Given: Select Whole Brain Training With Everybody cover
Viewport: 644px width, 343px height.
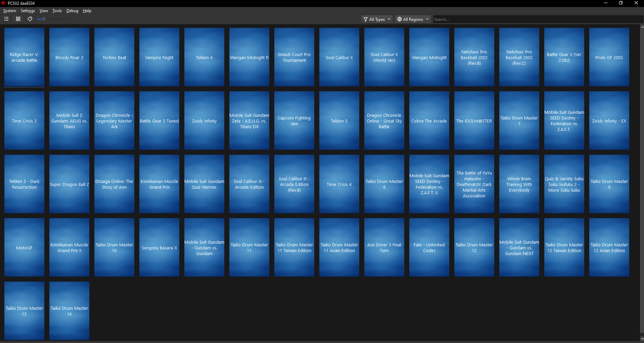Looking at the screenshot, I should (x=519, y=184).
